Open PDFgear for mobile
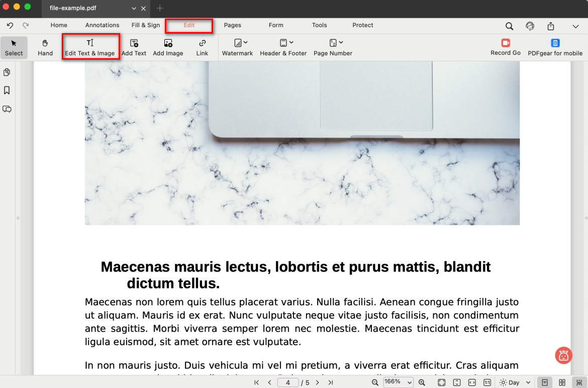The image size is (588, 388). [x=555, y=48]
